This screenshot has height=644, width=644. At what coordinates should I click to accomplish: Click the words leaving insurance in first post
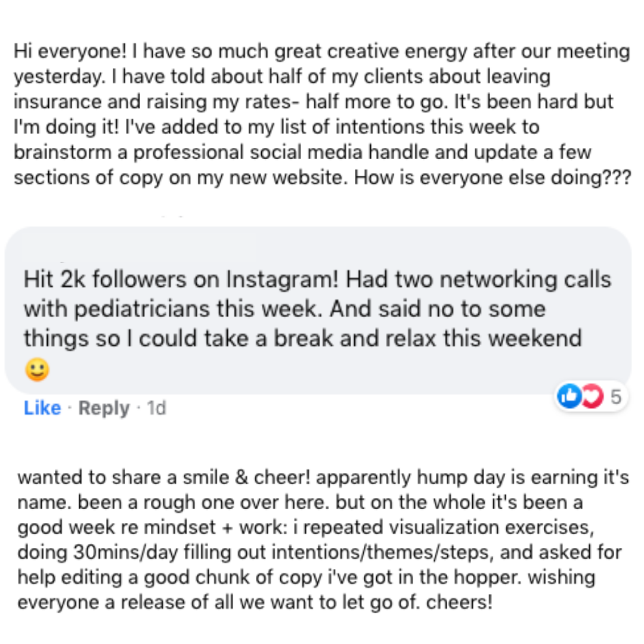282,89
